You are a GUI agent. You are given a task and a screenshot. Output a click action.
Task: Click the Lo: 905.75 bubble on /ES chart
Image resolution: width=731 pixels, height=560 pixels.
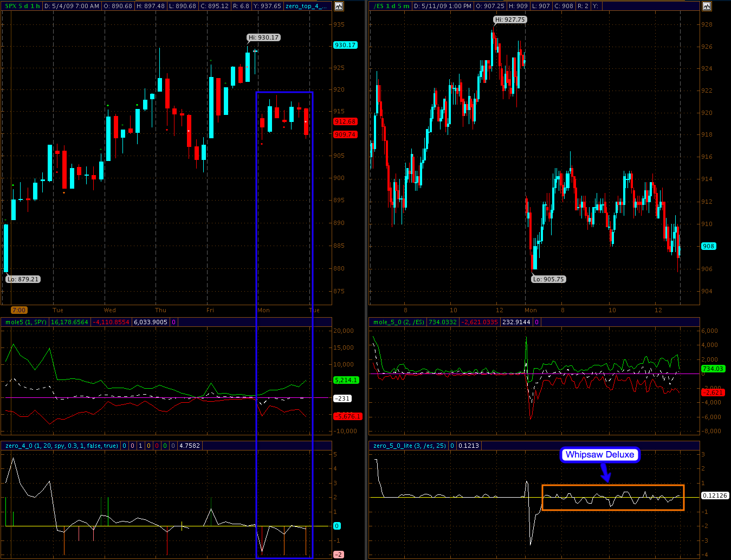548,279
